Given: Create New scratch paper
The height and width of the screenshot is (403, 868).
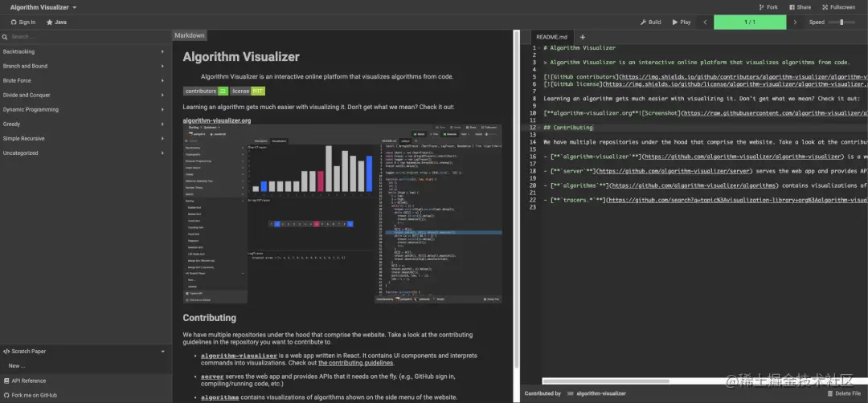Looking at the screenshot, I should coord(17,365).
